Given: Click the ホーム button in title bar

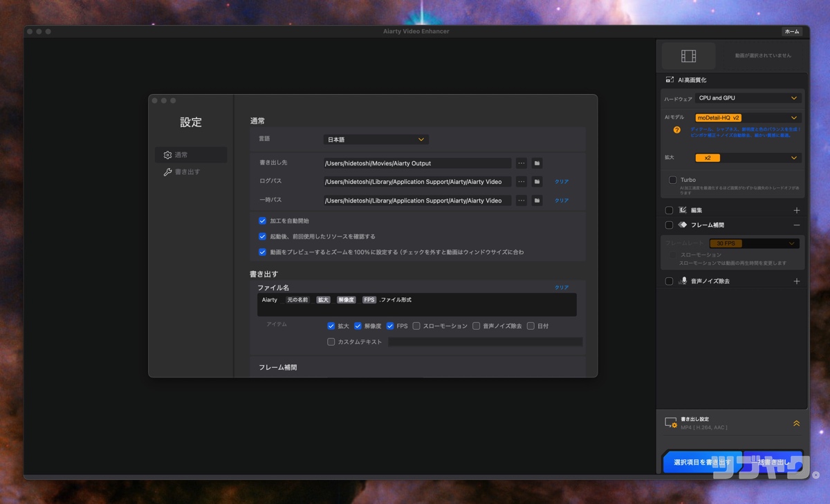Looking at the screenshot, I should pos(792,32).
